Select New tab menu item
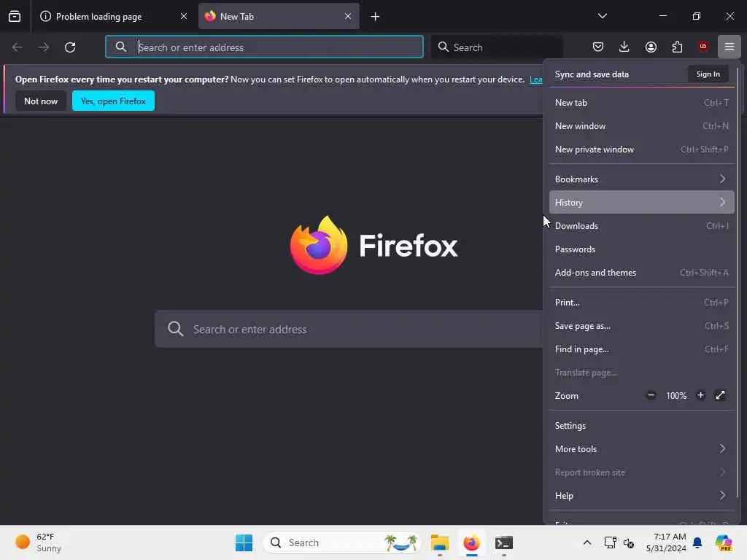Screen dimensions: 747x560 [x=641, y=102]
